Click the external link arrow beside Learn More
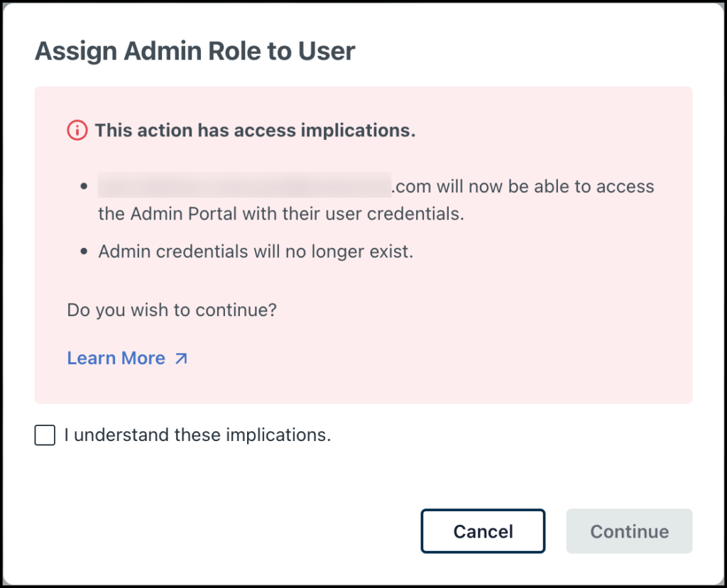The height and width of the screenshot is (588, 727). 181,358
